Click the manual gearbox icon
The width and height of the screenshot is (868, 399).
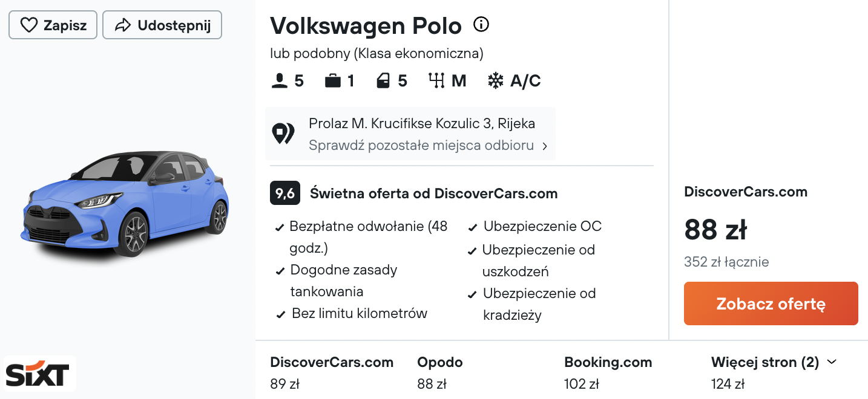pos(436,81)
